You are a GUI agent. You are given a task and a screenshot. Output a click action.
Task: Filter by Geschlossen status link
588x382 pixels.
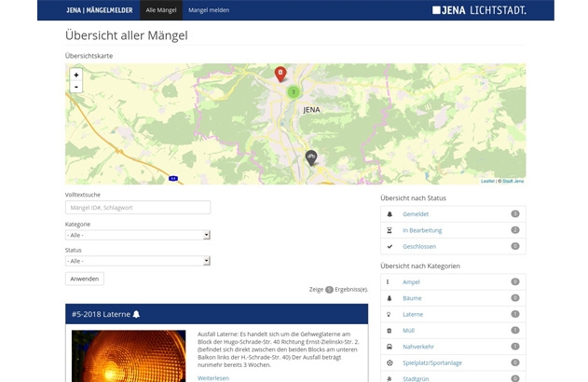(x=419, y=247)
